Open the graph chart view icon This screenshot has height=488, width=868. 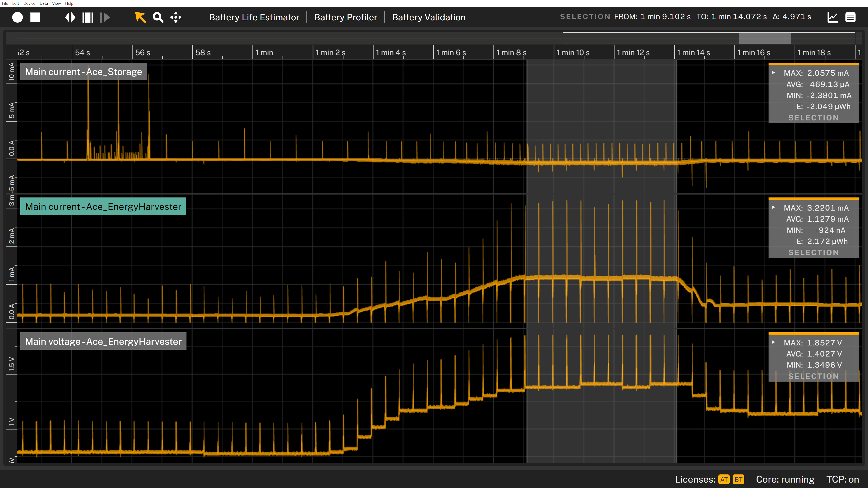tap(833, 17)
